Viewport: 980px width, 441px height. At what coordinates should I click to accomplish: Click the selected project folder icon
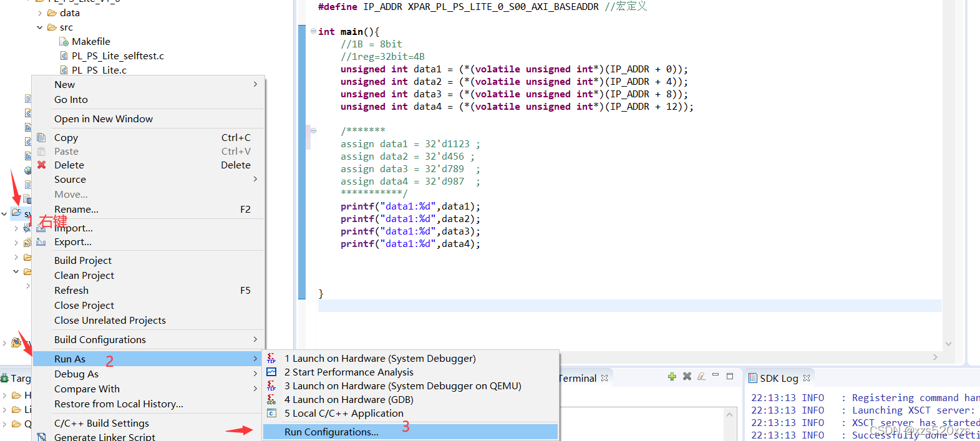[x=16, y=213]
